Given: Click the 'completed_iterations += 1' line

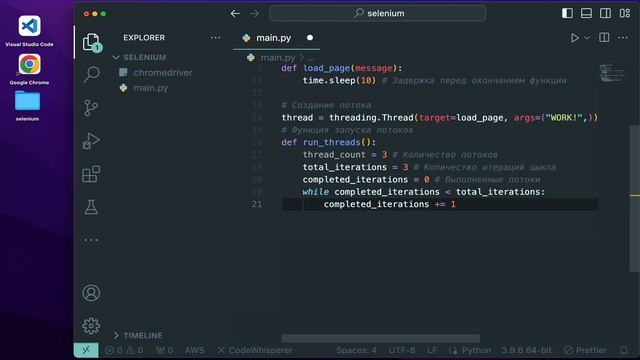Looking at the screenshot, I should coord(389,204).
